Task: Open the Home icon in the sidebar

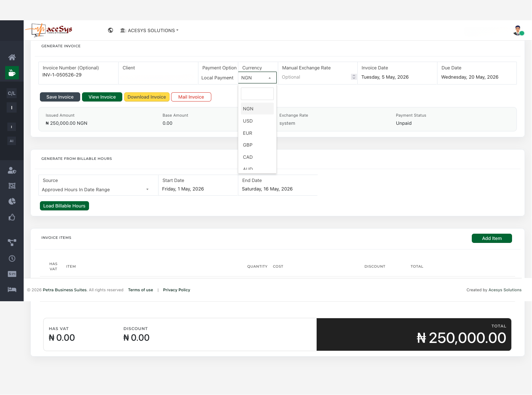Action: (x=12, y=57)
